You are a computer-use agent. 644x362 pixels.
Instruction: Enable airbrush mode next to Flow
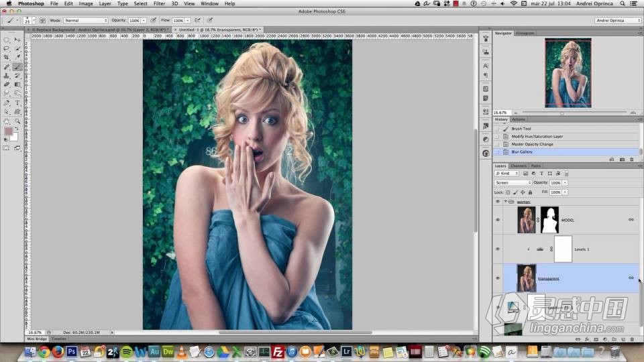click(x=197, y=20)
